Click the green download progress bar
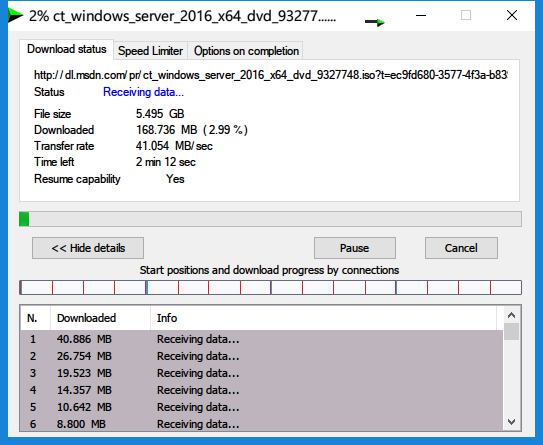 tap(270, 219)
